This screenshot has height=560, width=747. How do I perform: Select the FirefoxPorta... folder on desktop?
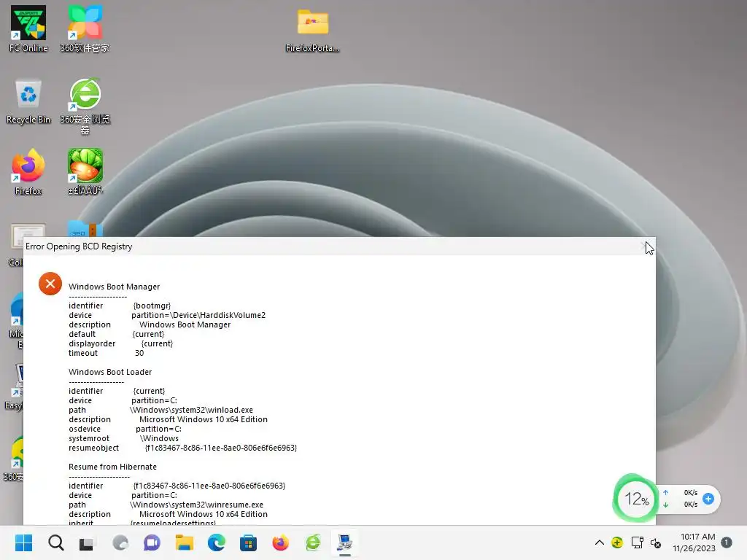coord(312,29)
